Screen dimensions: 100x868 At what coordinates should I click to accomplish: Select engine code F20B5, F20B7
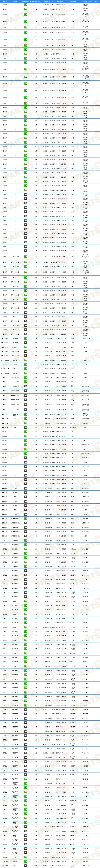[85, 414]
